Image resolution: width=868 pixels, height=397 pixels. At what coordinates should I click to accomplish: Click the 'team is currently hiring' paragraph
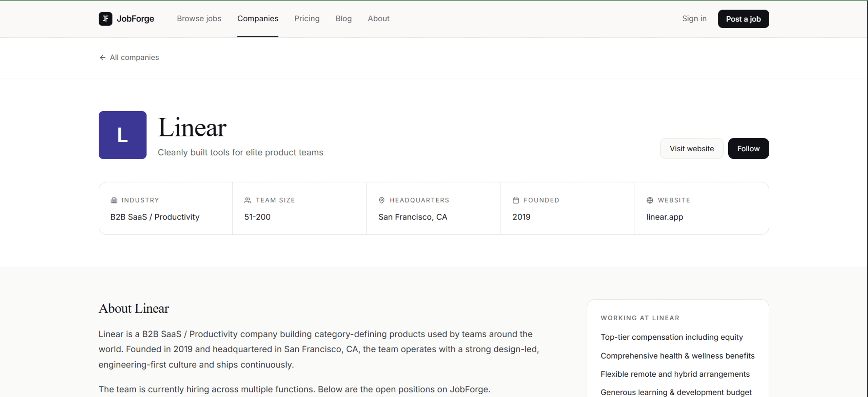(x=294, y=390)
